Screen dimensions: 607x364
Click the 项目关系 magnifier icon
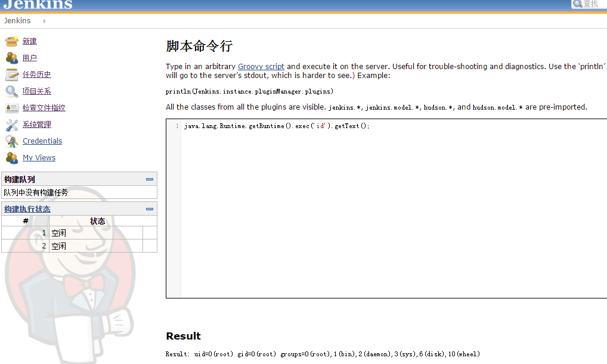[11, 91]
